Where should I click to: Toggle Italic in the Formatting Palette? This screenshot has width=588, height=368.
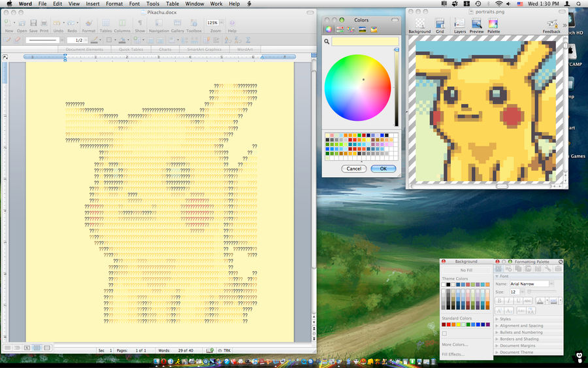pyautogui.click(x=509, y=301)
